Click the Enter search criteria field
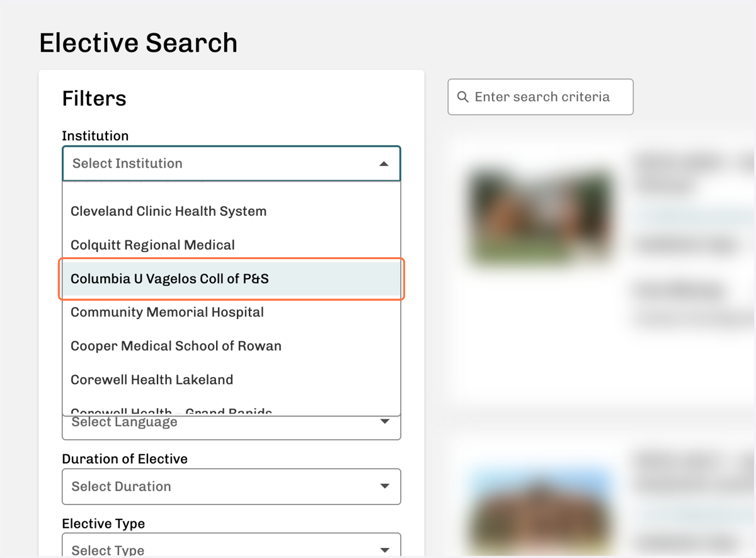 (x=541, y=97)
